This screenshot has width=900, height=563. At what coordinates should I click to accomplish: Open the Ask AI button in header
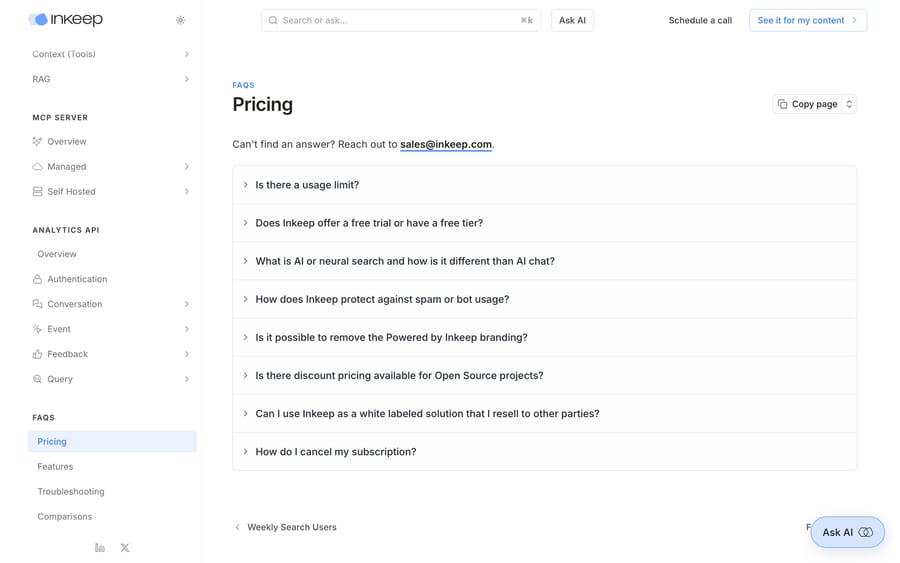572,20
